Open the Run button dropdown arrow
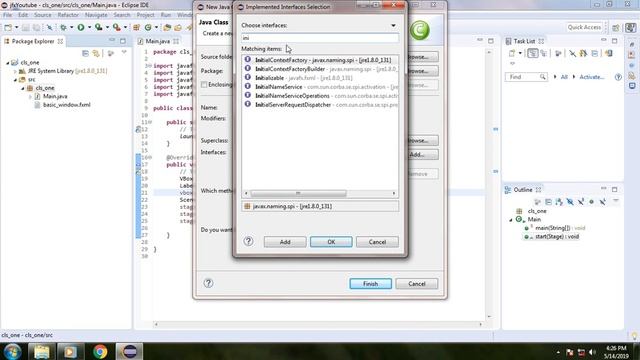The height and width of the screenshot is (360, 640). [89, 27]
